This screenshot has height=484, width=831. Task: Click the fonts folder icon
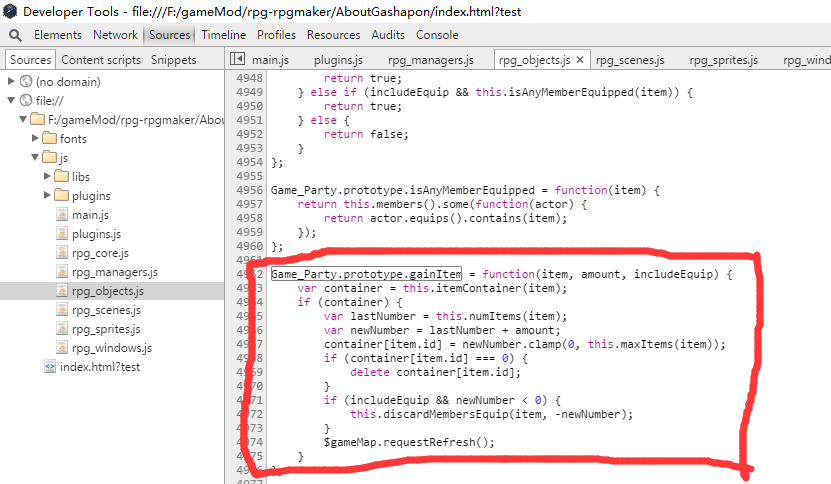[x=49, y=138]
